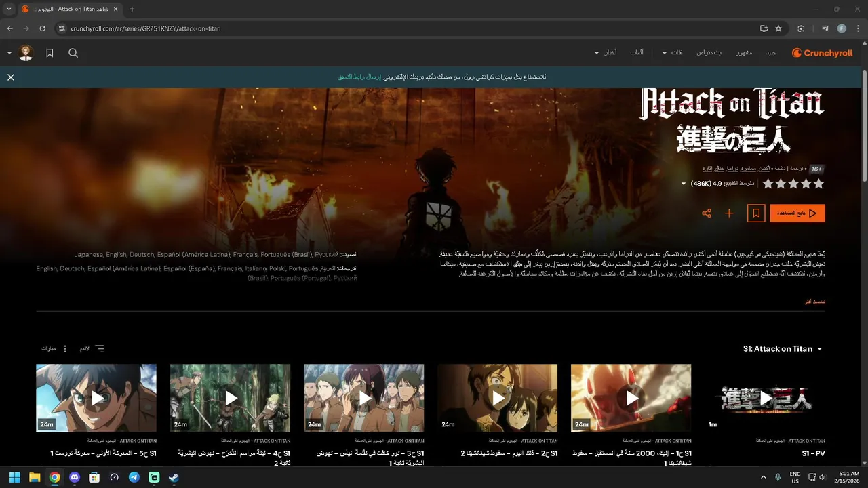Play episode 4 thumbnail
The image size is (868, 488).
[230, 398]
